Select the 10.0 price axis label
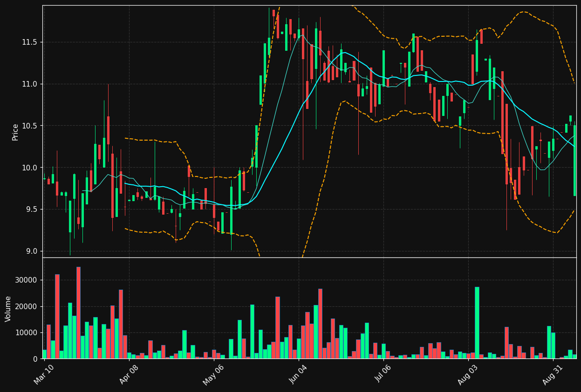581x392 pixels. [30, 168]
